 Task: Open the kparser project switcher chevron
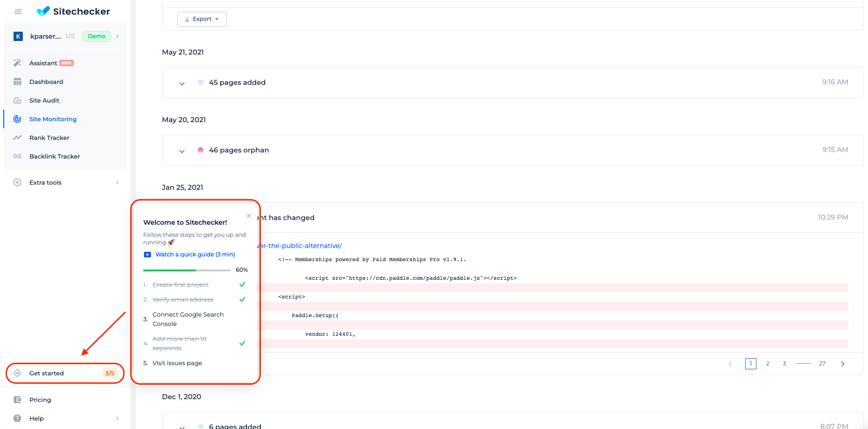[117, 36]
